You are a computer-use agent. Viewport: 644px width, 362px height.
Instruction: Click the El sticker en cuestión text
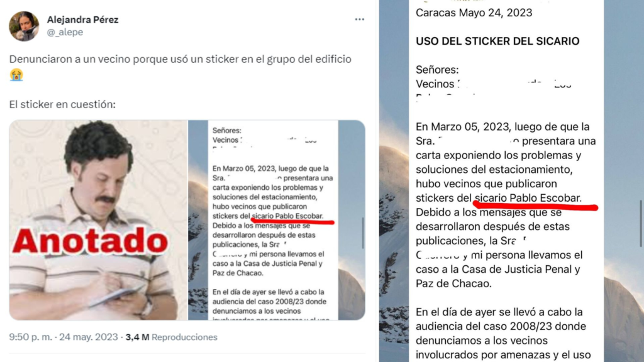click(x=62, y=104)
